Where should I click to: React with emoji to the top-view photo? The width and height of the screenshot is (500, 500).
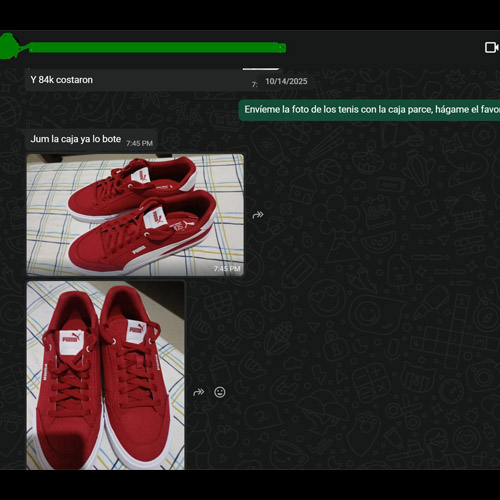(219, 392)
